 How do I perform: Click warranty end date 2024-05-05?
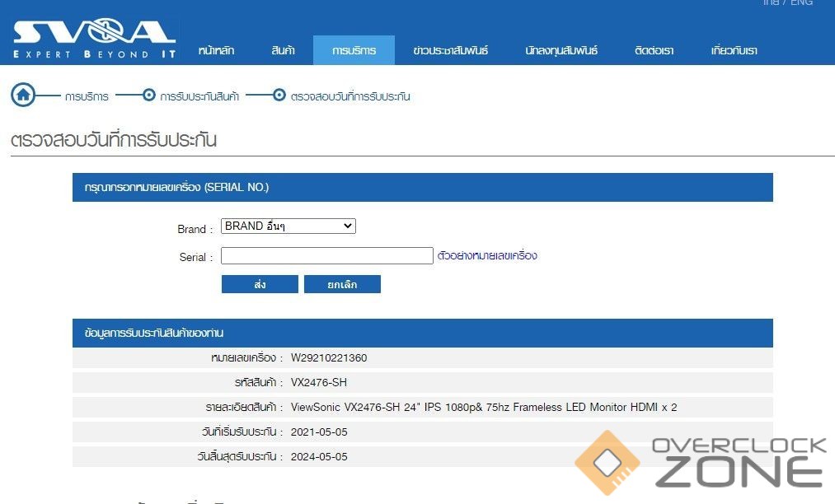point(319,456)
